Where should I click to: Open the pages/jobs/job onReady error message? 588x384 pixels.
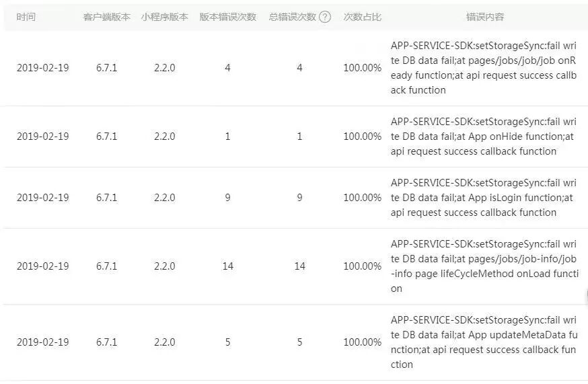click(484, 68)
